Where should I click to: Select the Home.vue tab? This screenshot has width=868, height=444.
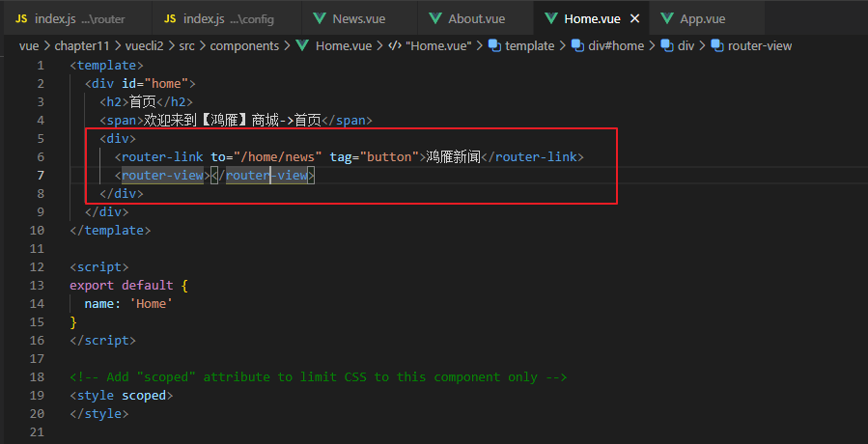tap(592, 18)
